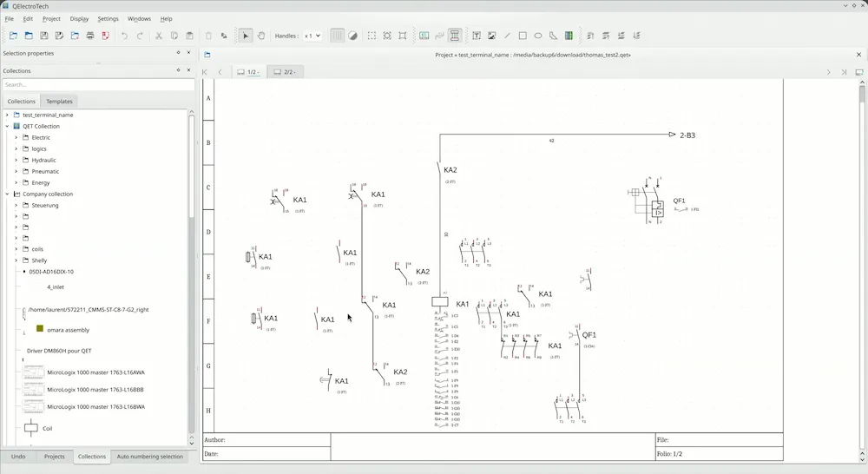Expand the Pneumatic folder
Screen dimensions: 868x474
click(16, 172)
